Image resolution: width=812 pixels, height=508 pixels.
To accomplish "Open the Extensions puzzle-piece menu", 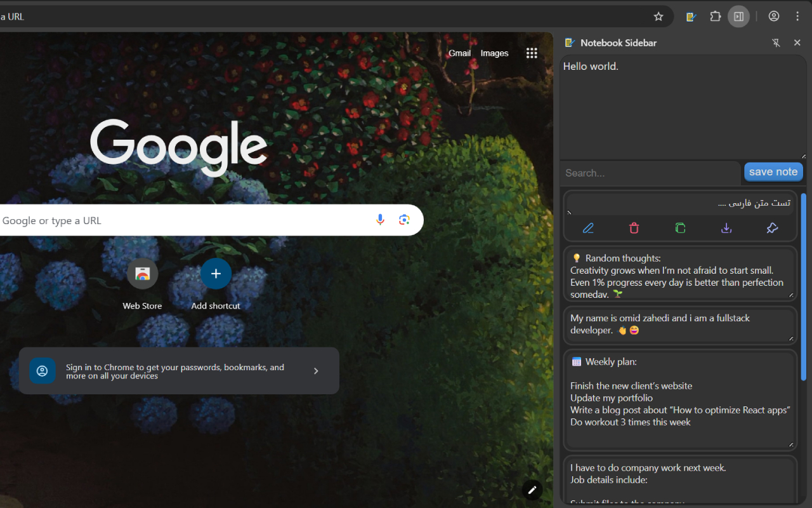I will tap(715, 17).
